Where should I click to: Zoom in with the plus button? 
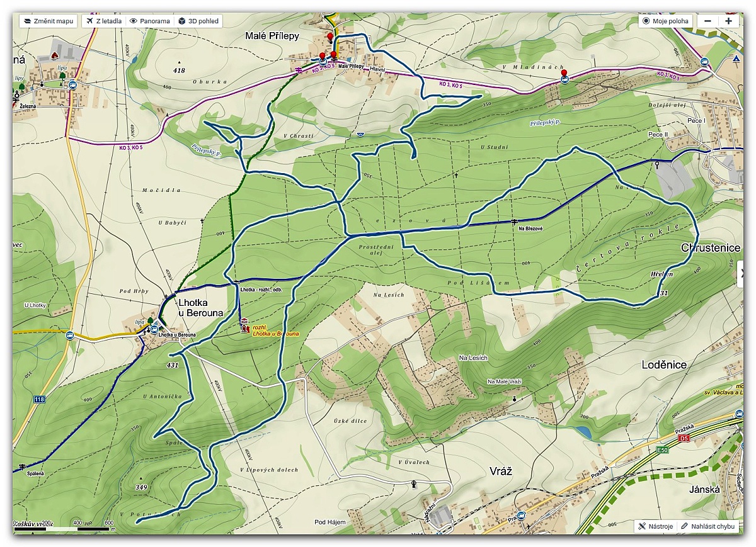[728, 21]
